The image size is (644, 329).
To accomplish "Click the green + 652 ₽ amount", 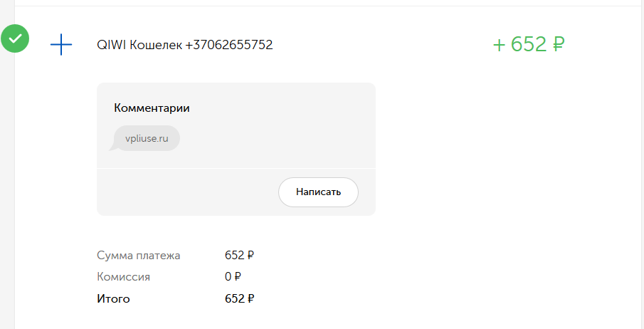I will [x=529, y=44].
